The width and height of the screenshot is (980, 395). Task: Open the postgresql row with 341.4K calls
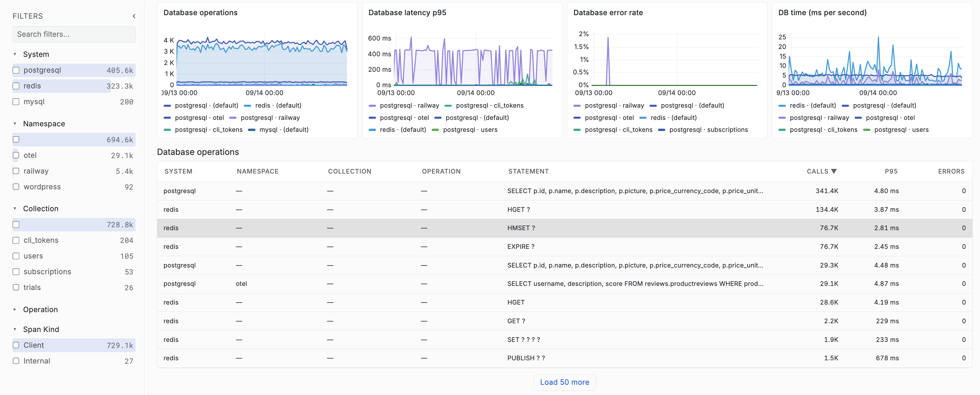(x=565, y=191)
